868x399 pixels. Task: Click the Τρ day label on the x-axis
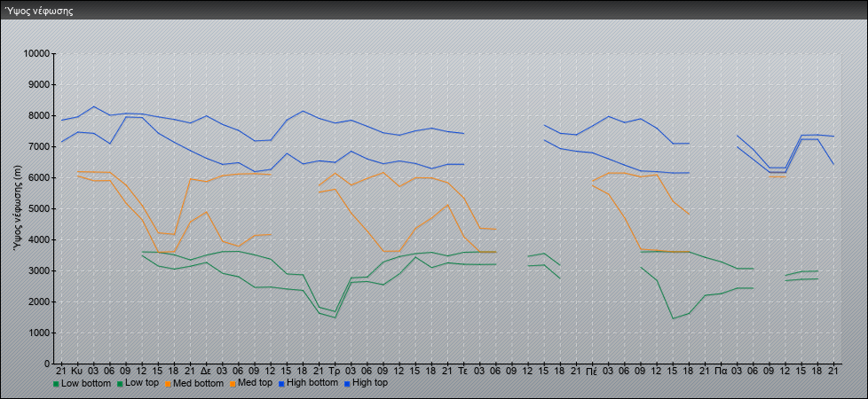(335, 371)
